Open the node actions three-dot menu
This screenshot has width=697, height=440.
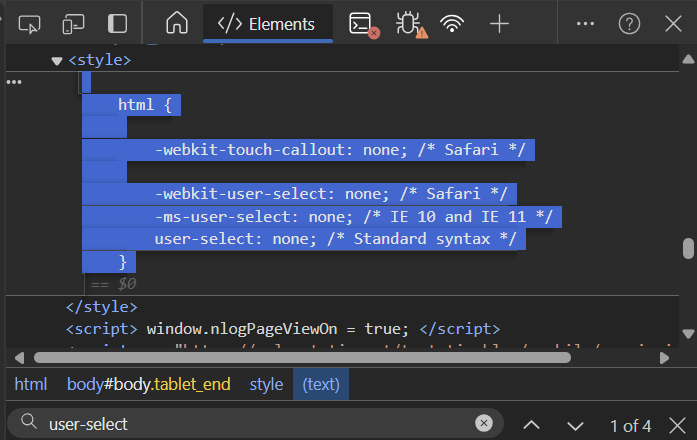tap(14, 82)
